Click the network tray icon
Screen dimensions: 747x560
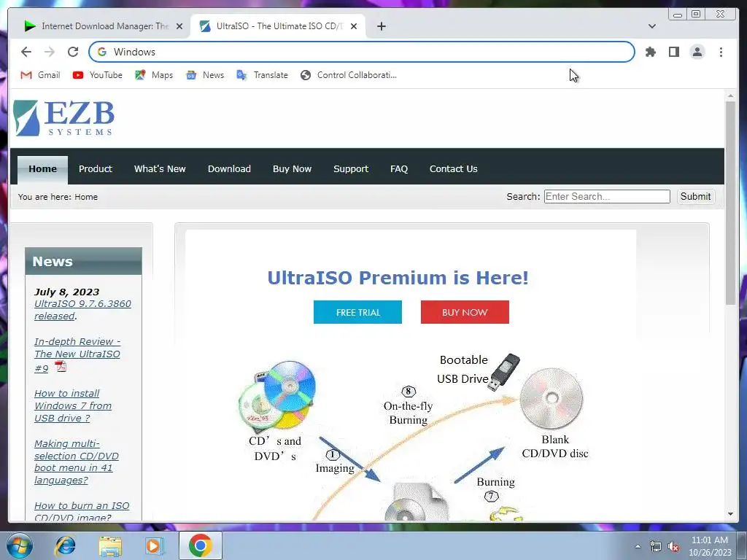(x=656, y=547)
